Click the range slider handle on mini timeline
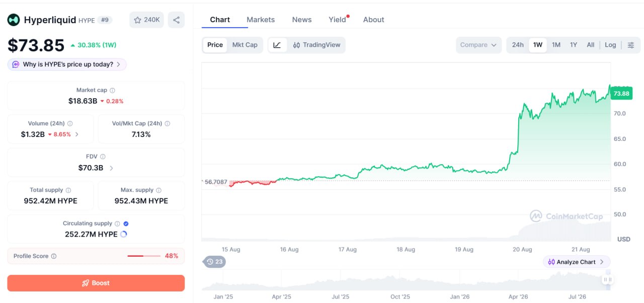This screenshot has width=644, height=303. pyautogui.click(x=608, y=279)
